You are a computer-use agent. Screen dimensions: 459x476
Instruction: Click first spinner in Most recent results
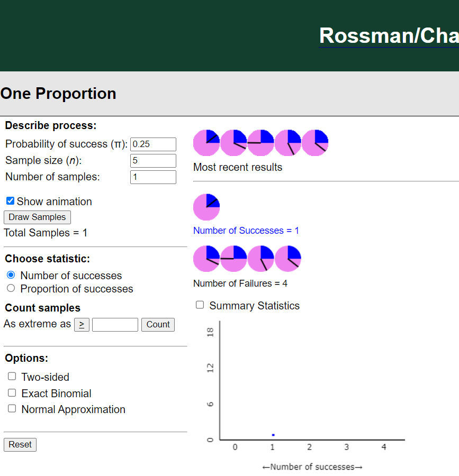[206, 143]
